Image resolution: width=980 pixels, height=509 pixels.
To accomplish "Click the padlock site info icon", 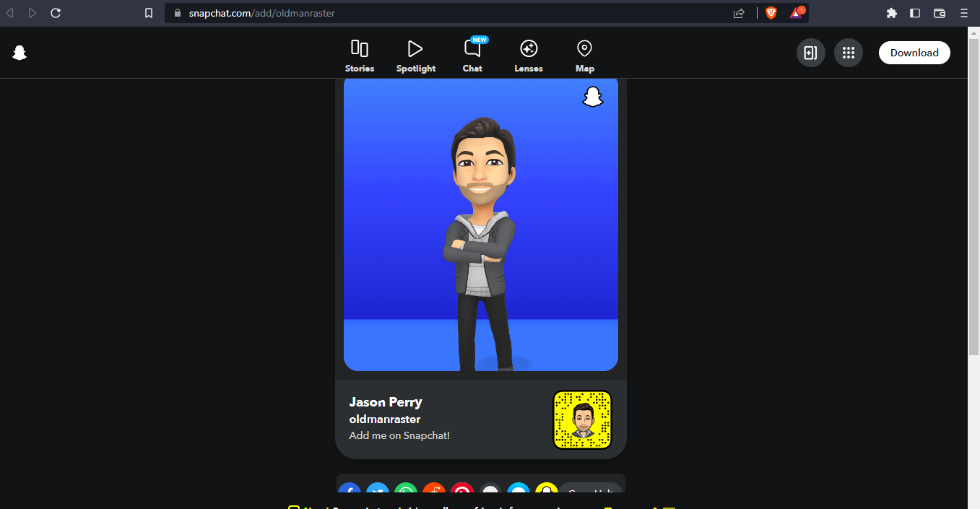I will [x=177, y=13].
